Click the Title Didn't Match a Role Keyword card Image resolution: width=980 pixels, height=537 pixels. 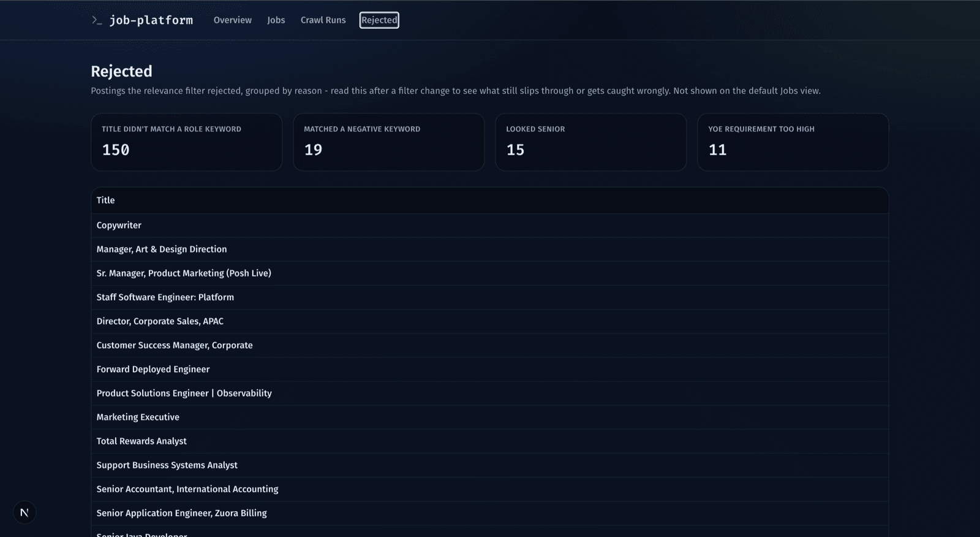click(x=187, y=142)
